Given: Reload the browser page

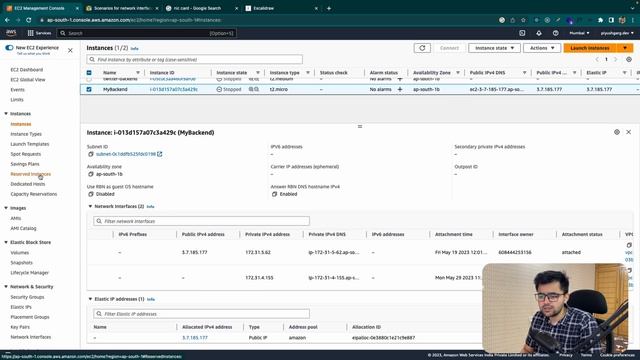Looking at the screenshot, I should click(29, 20).
